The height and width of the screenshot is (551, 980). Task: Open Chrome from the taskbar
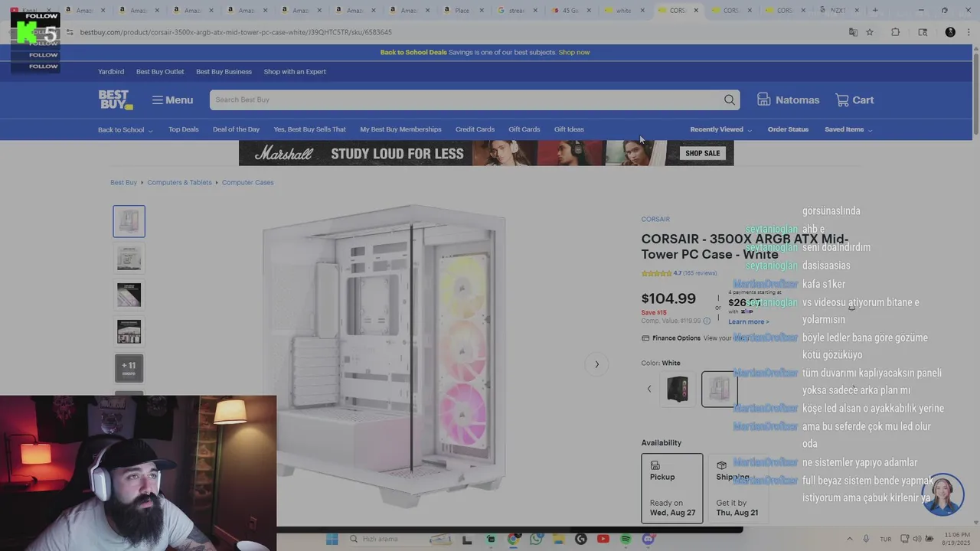click(x=513, y=540)
